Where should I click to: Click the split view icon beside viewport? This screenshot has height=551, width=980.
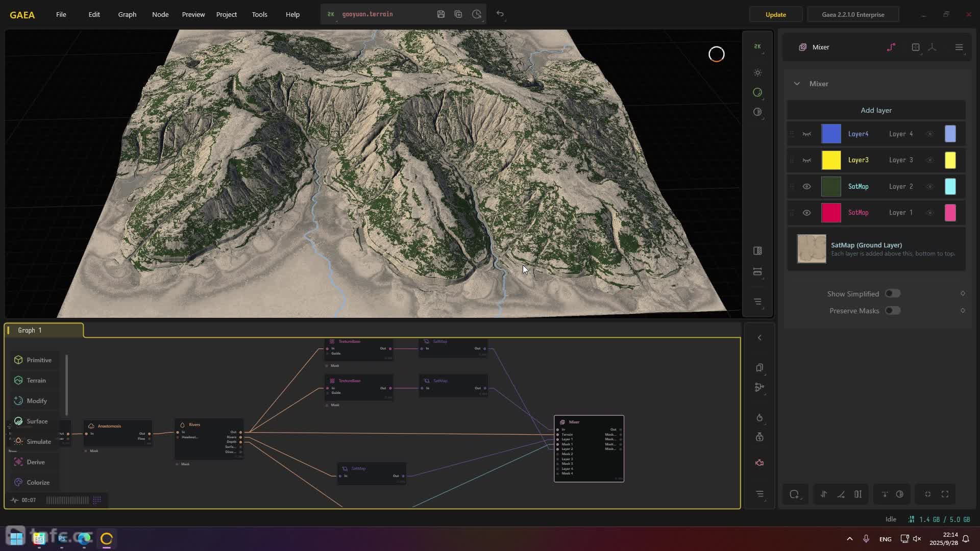757,251
